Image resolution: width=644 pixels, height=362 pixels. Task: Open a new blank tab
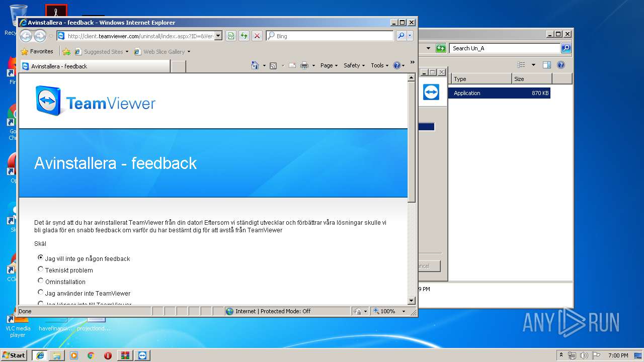point(178,66)
